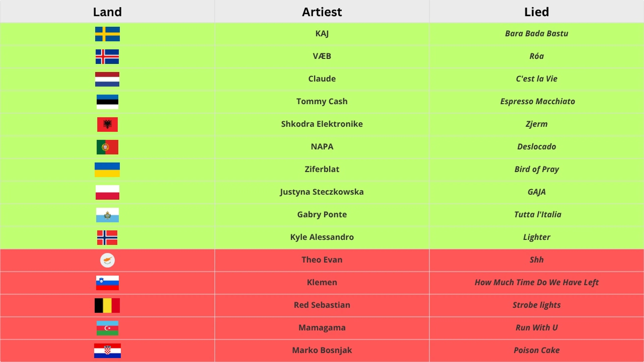
Task: Click the song title Espresso Macchiato
Action: point(538,101)
